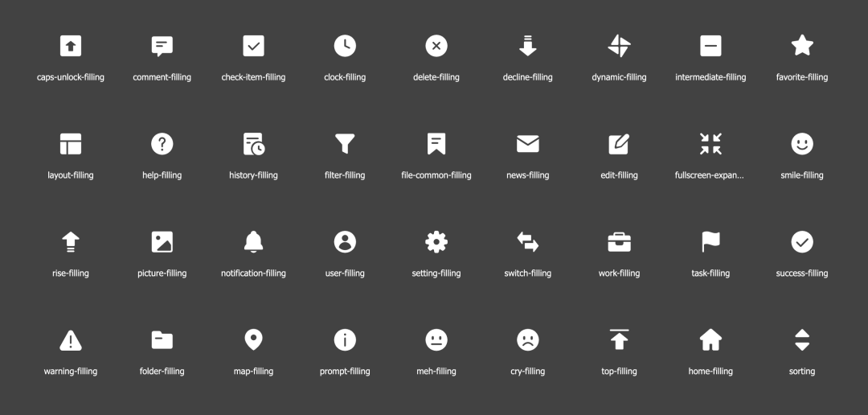Image resolution: width=868 pixels, height=415 pixels.
Task: Click the "intermediate-filling" label text
Action: pos(710,77)
